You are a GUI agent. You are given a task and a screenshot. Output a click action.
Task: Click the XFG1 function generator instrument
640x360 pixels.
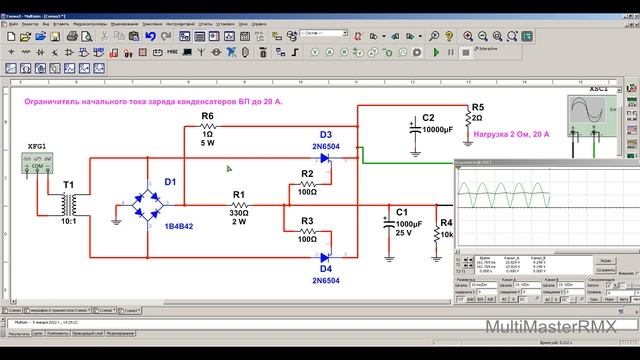37,163
